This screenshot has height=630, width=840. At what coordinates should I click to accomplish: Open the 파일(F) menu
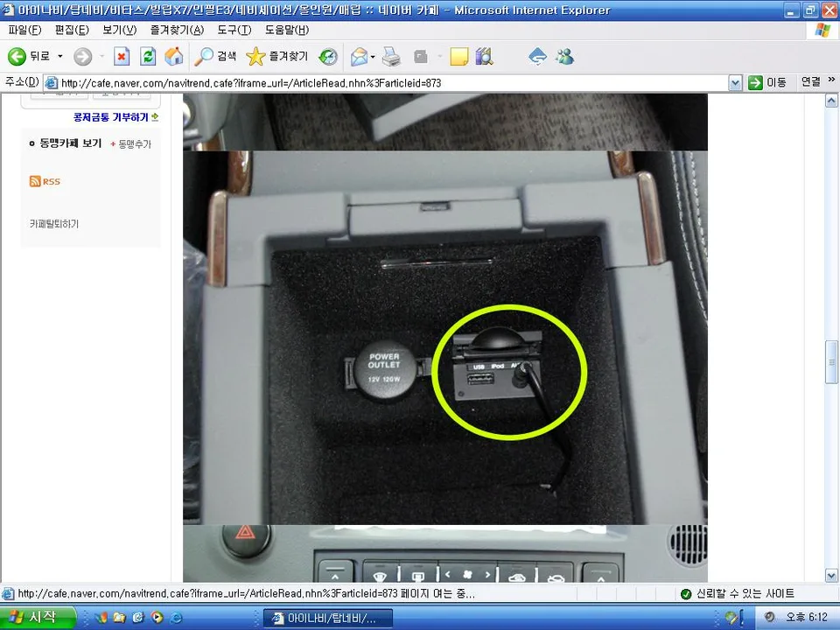pos(24,30)
